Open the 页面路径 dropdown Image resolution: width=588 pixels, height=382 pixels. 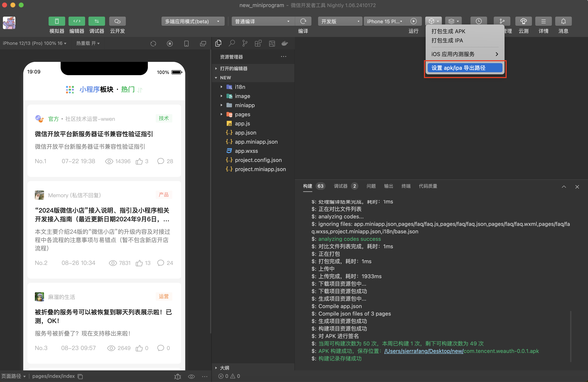pyautogui.click(x=13, y=376)
